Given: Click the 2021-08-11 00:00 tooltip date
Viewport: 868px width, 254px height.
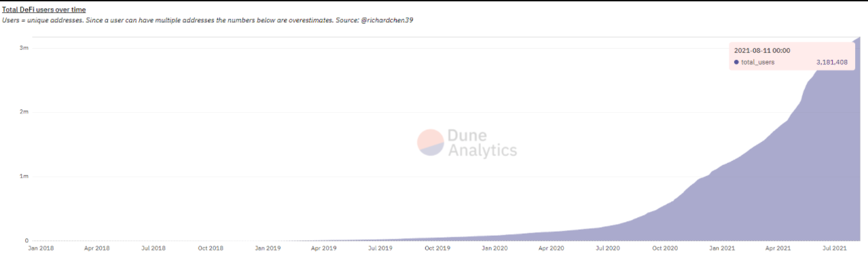Looking at the screenshot, I should coord(762,50).
